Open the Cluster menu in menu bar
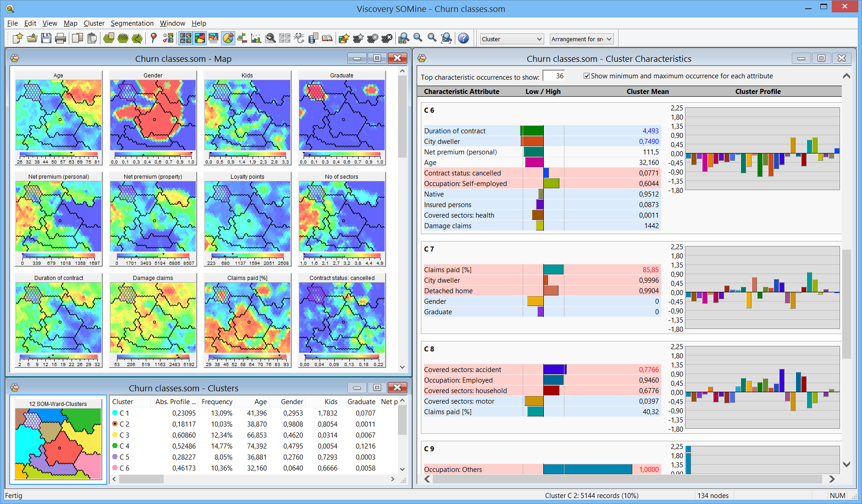Viewport: 862px width, 504px height. (94, 23)
